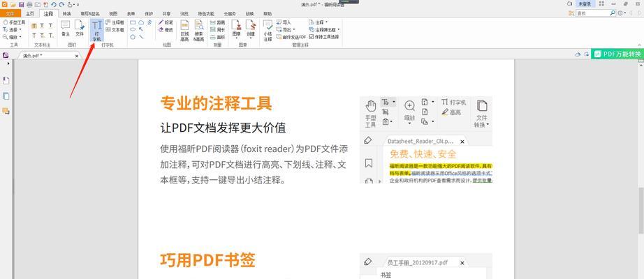Select the 面积 area measure tool
This screenshot has width=644, height=279.
pyautogui.click(x=218, y=37)
